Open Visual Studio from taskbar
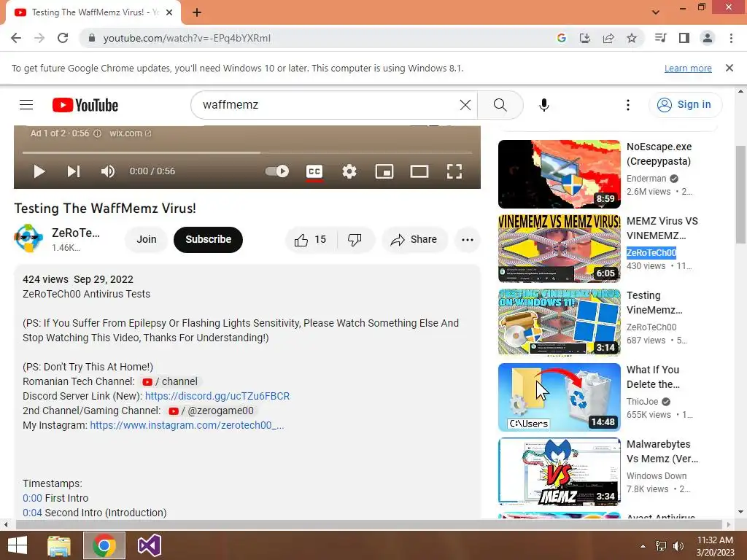The height and width of the screenshot is (560, 747). pyautogui.click(x=149, y=545)
